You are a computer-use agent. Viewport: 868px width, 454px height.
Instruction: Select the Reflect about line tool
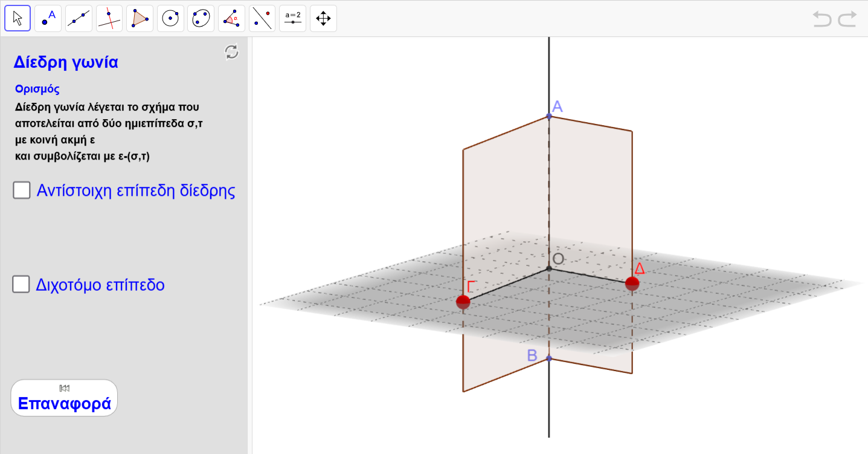click(x=262, y=19)
